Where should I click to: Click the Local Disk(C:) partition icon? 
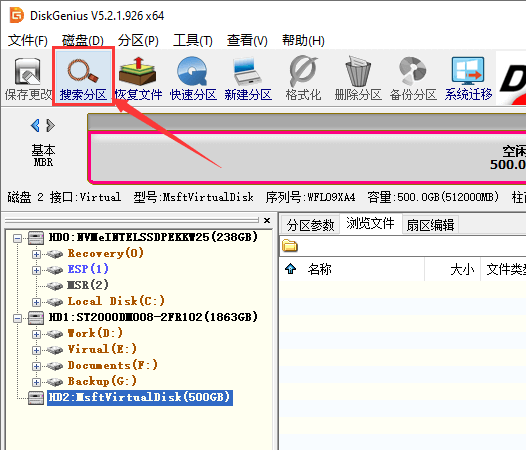click(55, 302)
